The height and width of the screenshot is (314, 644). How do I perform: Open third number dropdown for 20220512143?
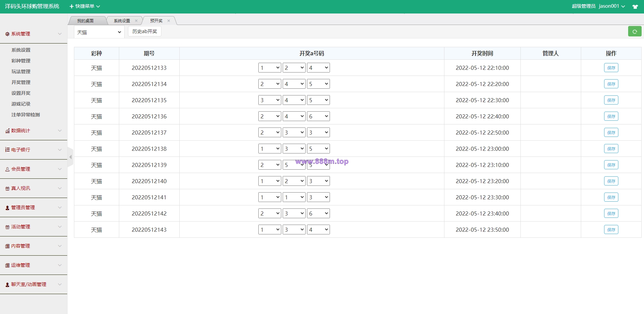[318, 230]
